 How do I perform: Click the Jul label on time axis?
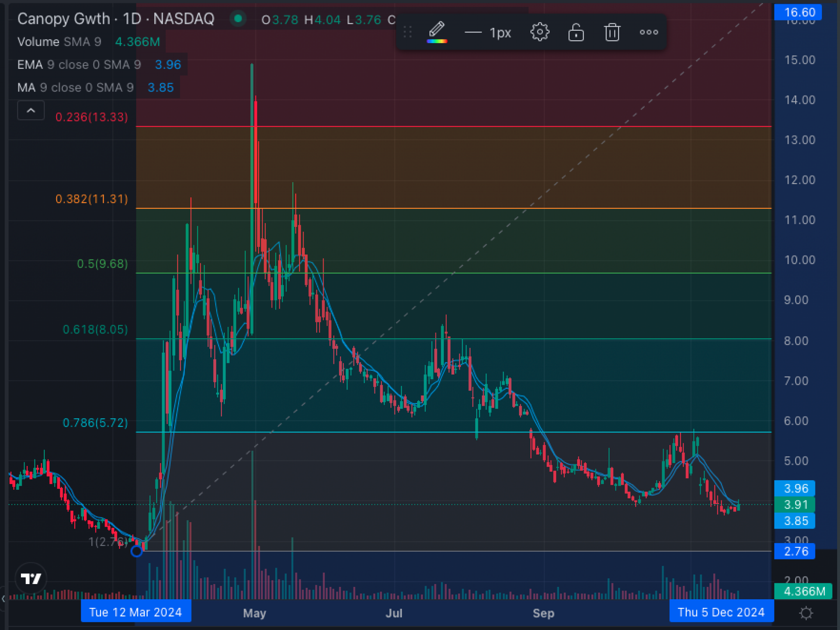(x=394, y=613)
